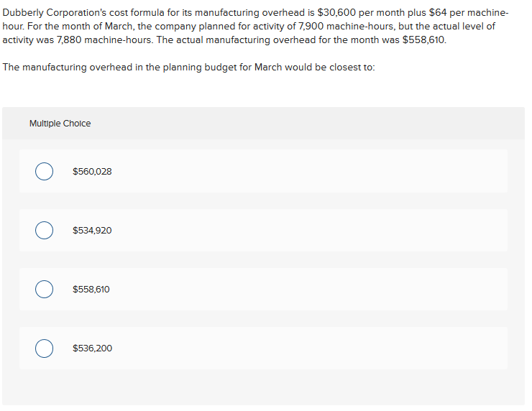Screen dimensions: 532x411
Task: Select the radio button for $560,028
Action: tap(45, 172)
